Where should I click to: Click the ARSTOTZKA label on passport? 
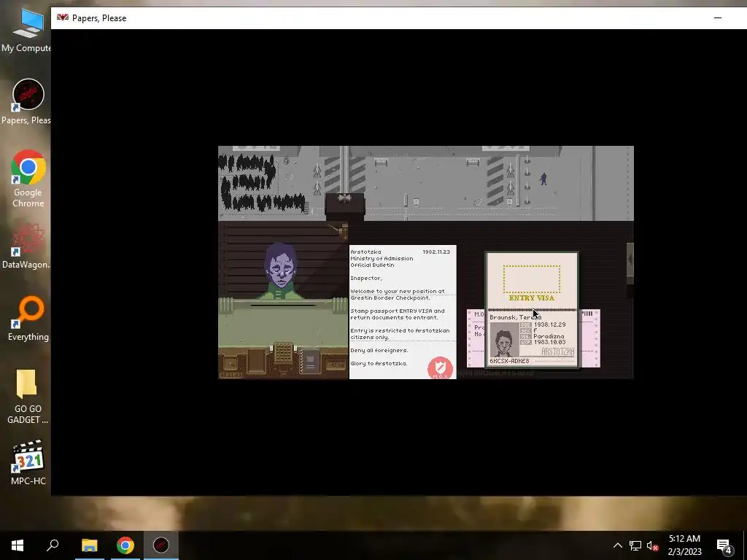[x=557, y=352]
